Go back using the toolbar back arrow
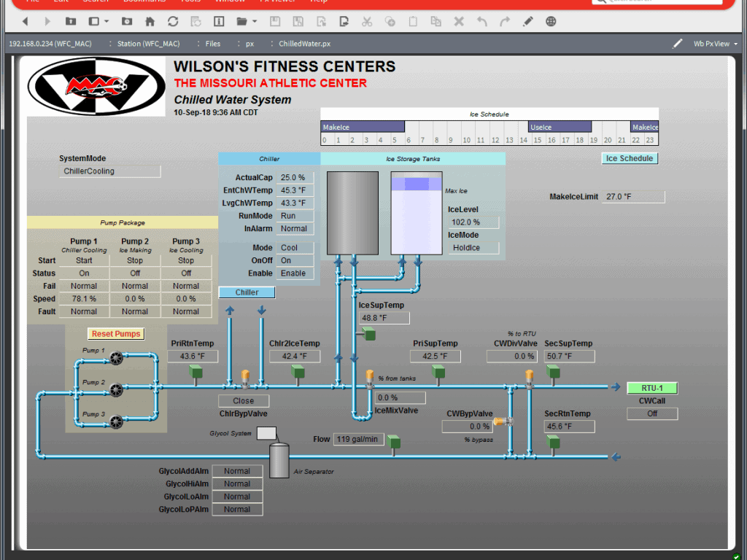747x560 pixels. coord(26,21)
